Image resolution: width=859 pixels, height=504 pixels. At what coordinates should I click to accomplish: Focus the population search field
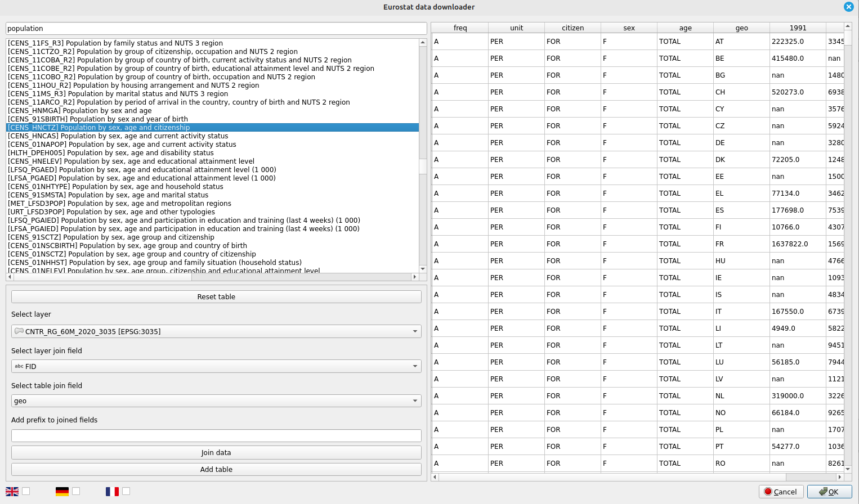(216, 28)
